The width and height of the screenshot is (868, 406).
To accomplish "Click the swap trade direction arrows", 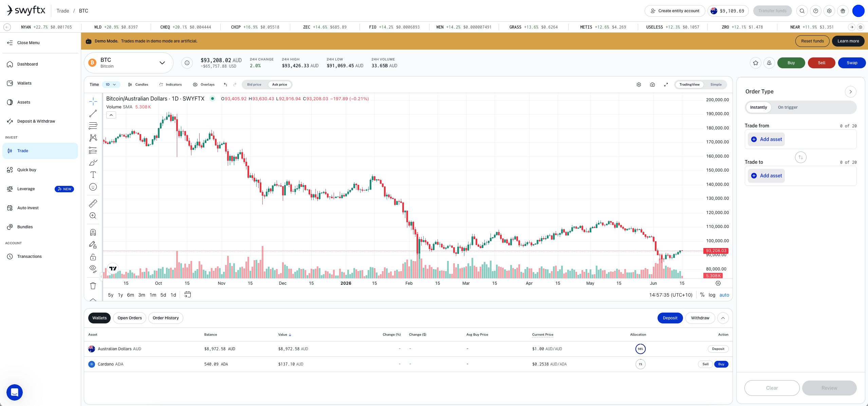I will coord(801,157).
